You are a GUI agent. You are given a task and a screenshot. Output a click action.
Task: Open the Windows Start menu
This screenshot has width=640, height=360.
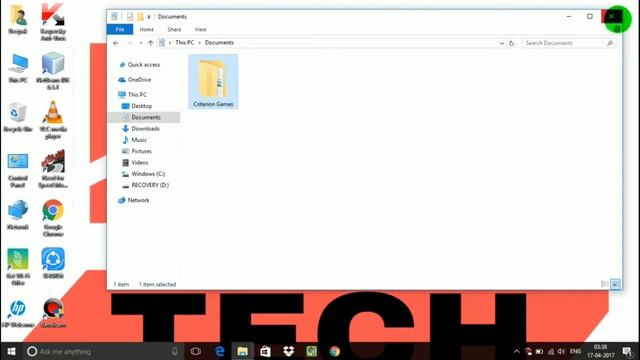[11, 351]
